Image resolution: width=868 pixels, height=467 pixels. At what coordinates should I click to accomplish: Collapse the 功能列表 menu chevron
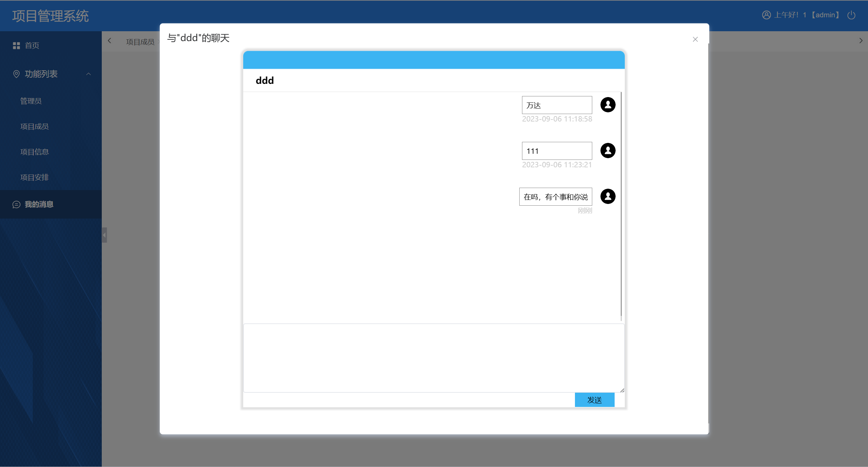click(89, 74)
